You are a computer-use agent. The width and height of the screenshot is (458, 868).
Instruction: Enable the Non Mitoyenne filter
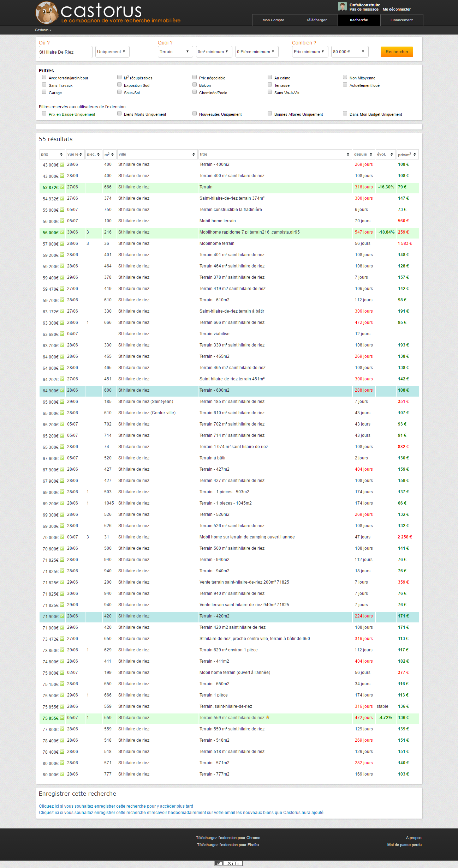point(345,77)
